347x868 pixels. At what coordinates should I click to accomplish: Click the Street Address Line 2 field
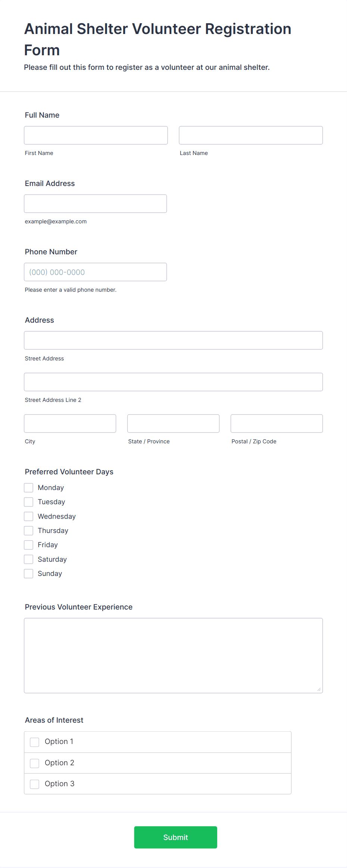(173, 382)
